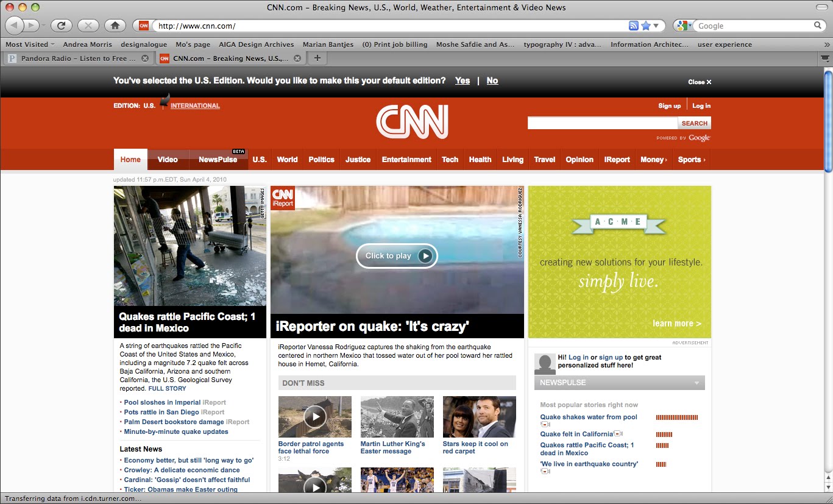833x504 pixels.
Task: Click the Log in link in header
Action: coord(701,105)
